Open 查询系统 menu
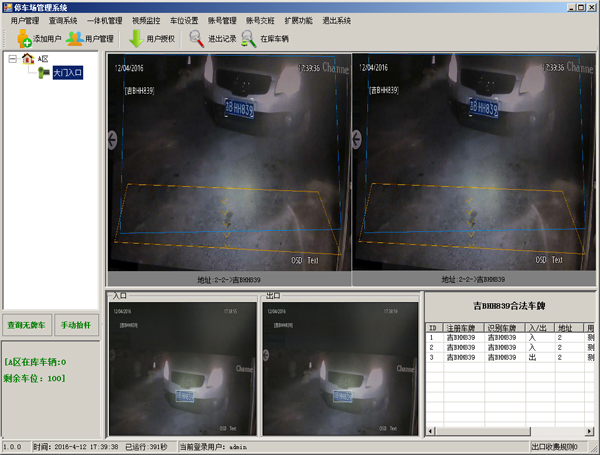Screen dimensions: 600x455 pos(63,21)
